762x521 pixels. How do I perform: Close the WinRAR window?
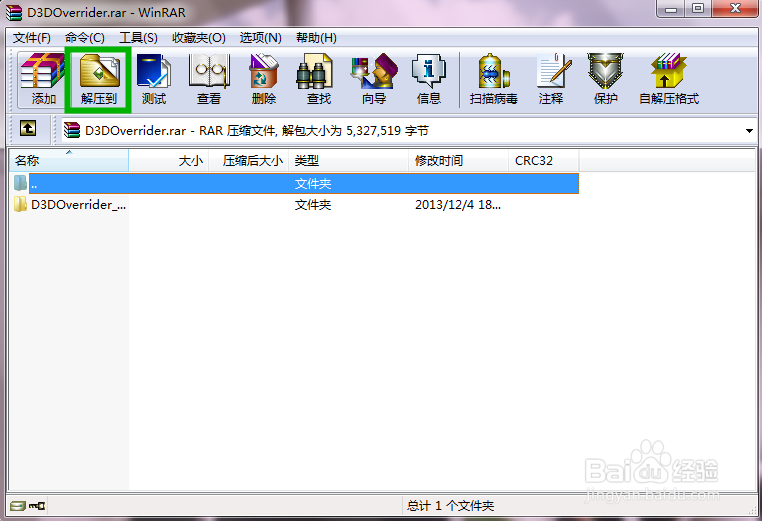click(735, 9)
